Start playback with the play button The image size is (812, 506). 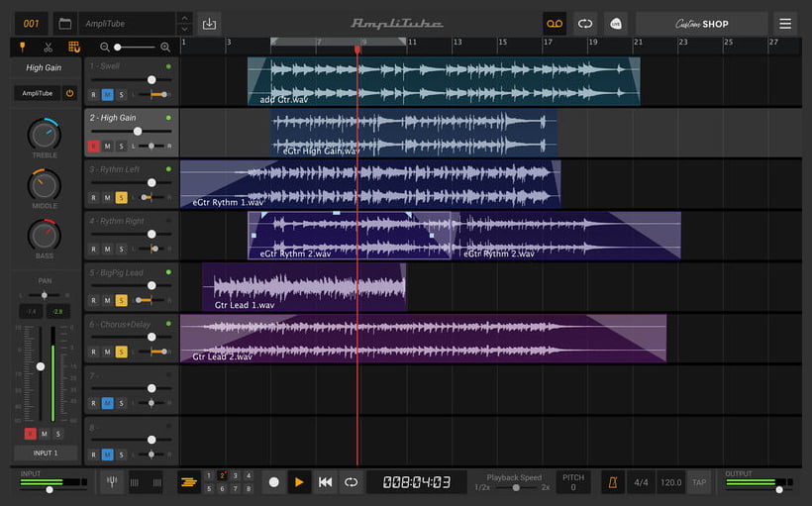coord(299,482)
